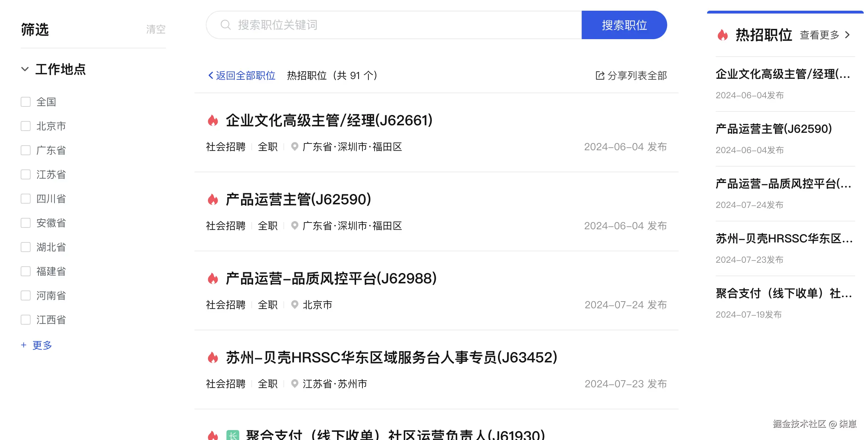Enable the 江苏省 location filter
868x440 pixels.
pos(26,174)
